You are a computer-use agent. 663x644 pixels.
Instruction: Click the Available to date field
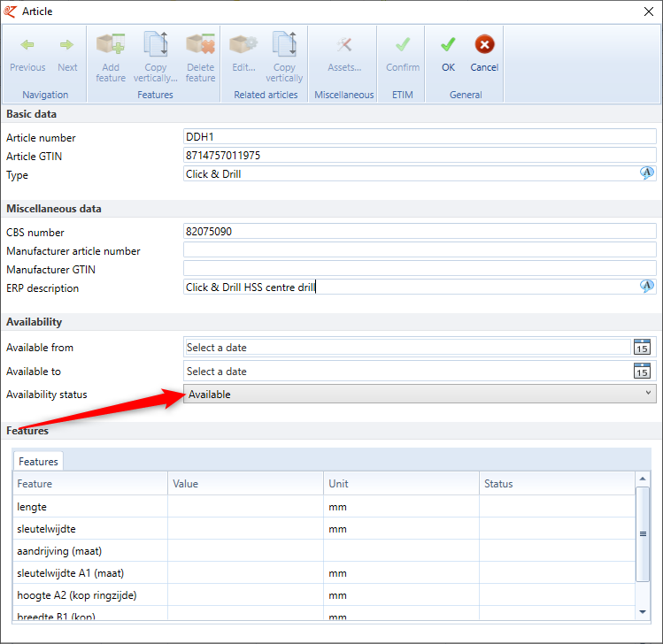pos(408,372)
